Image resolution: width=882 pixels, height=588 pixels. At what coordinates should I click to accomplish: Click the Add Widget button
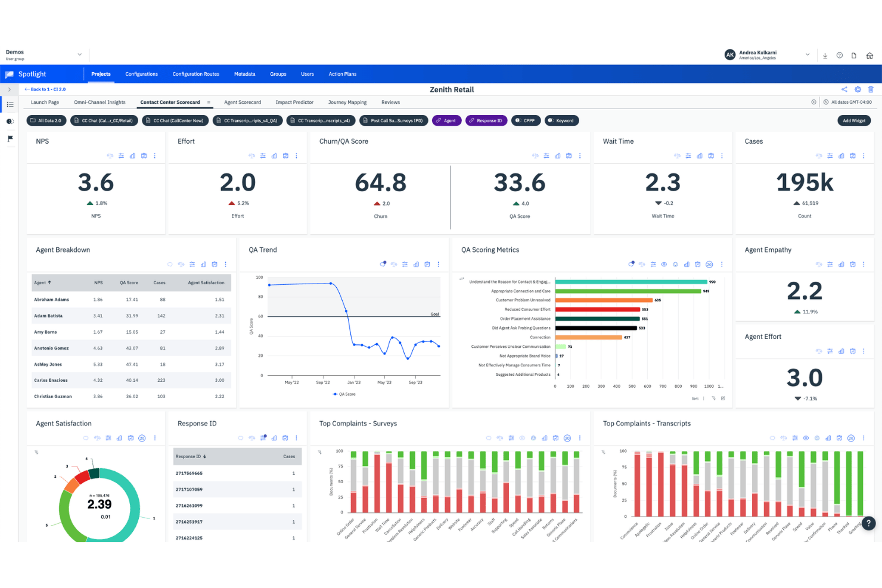pos(854,120)
